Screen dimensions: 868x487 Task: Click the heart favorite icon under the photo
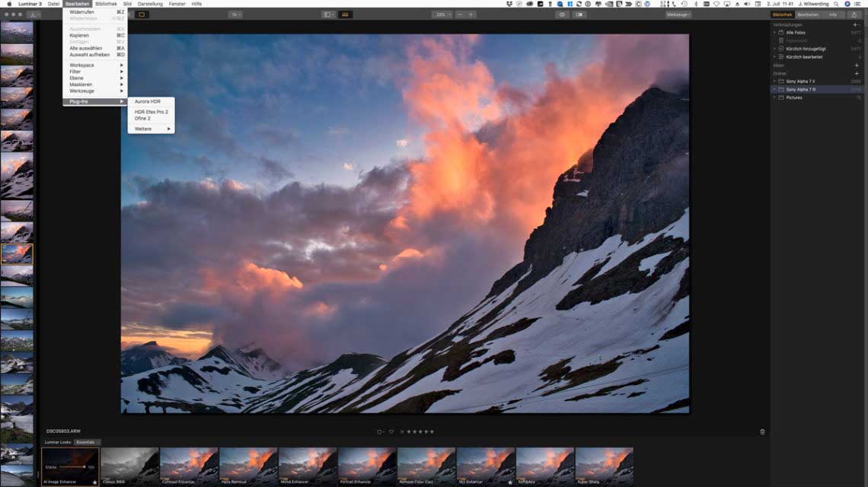[x=391, y=431]
